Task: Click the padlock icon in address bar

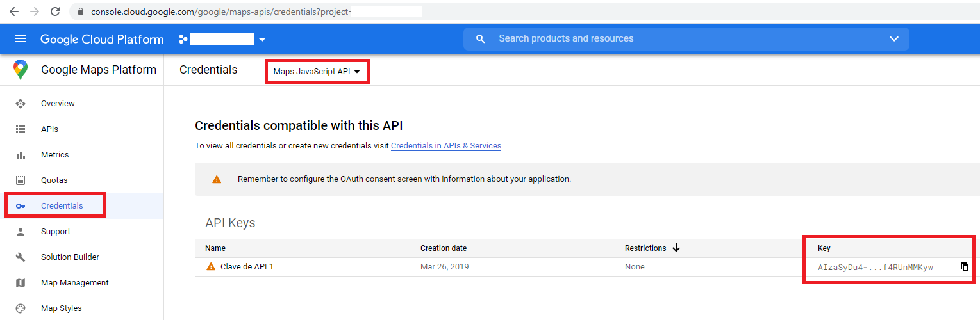Action: tap(80, 12)
